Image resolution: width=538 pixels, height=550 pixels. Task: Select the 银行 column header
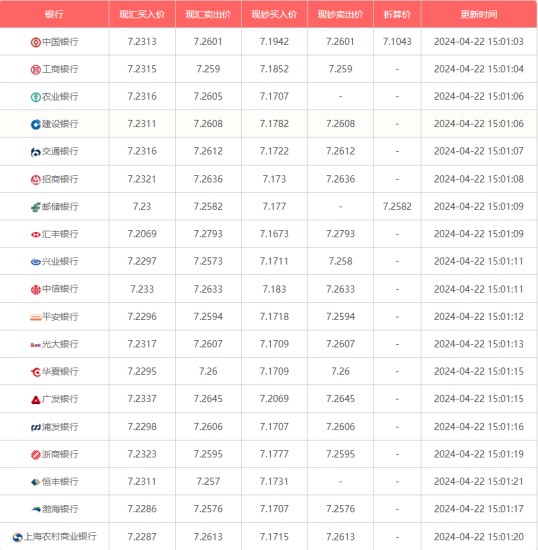click(54, 14)
